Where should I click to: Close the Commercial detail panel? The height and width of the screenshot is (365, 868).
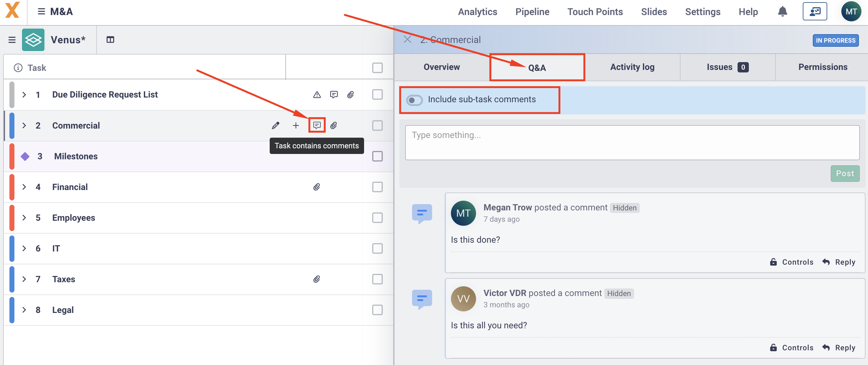(x=407, y=40)
